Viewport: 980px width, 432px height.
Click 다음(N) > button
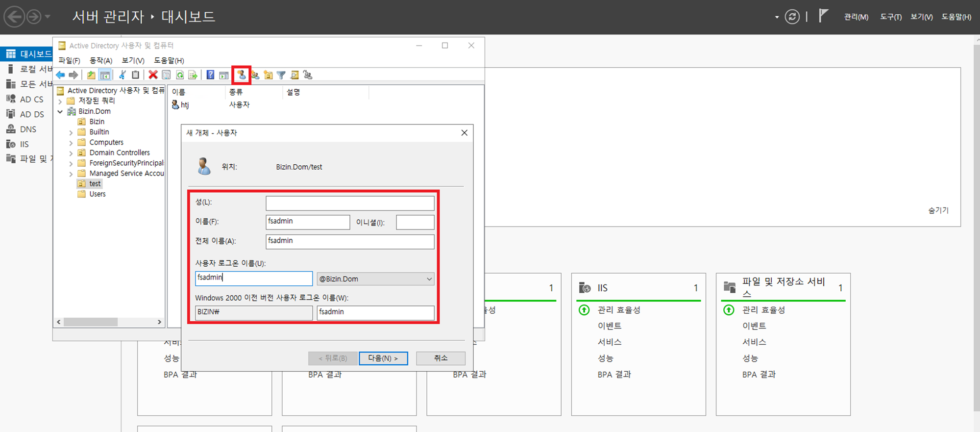tap(383, 358)
